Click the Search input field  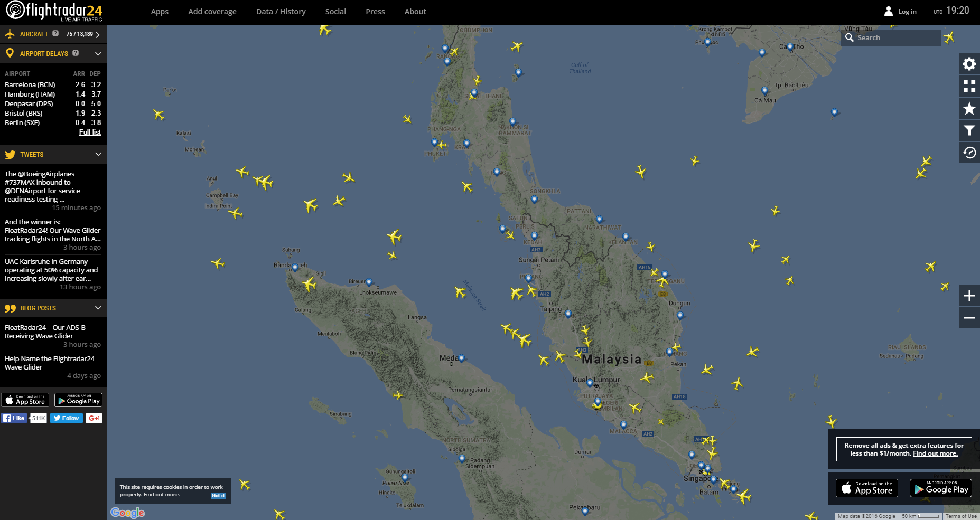(x=891, y=37)
